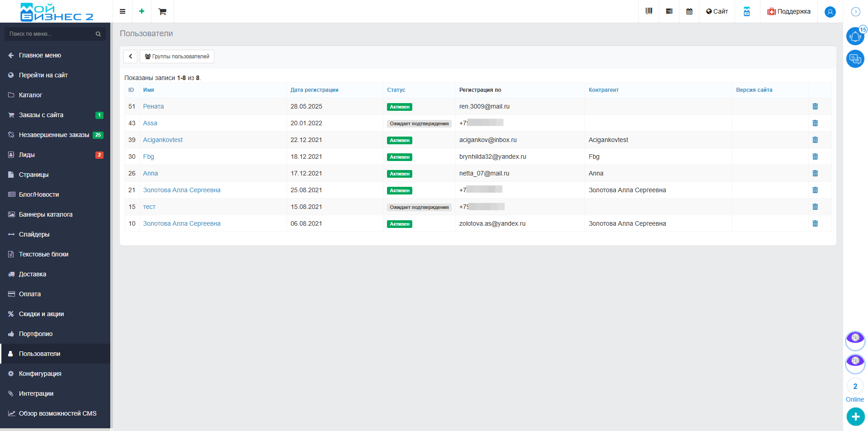
Task: Open Портфолио sidebar item
Action: tap(55, 334)
